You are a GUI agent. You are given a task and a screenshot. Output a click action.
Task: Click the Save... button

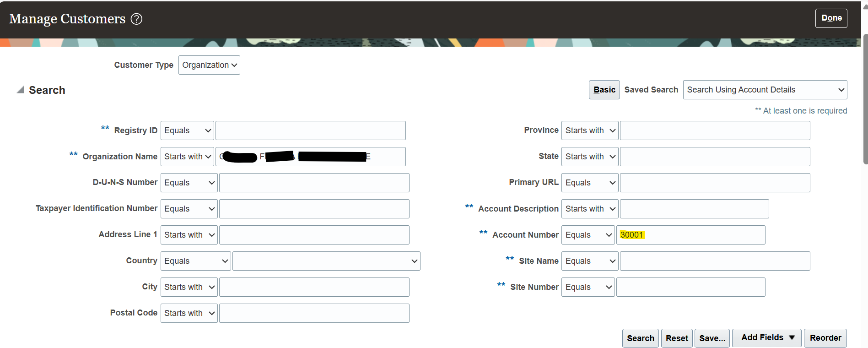click(712, 338)
